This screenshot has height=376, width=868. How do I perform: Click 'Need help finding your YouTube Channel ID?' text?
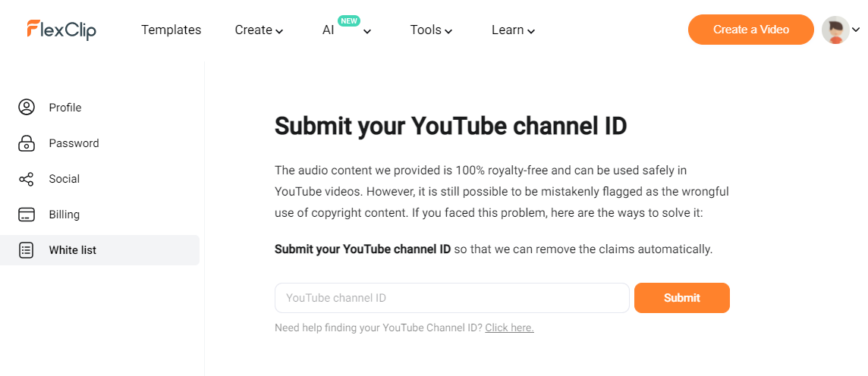pos(379,328)
